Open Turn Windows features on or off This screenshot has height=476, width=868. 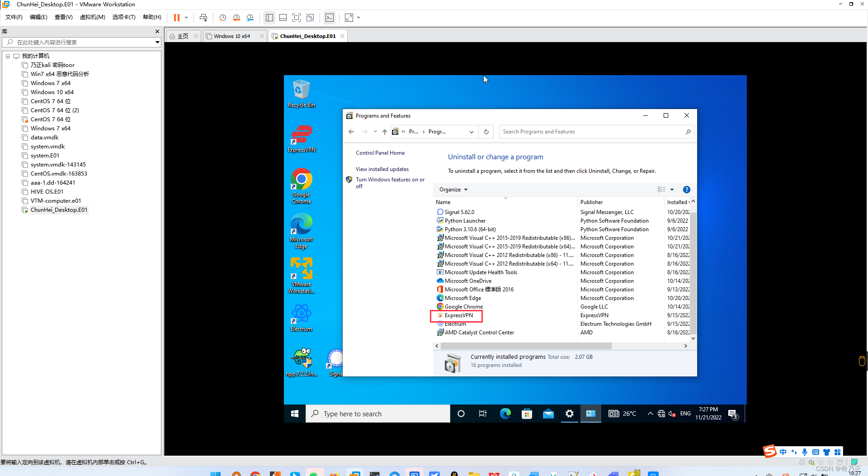click(390, 183)
